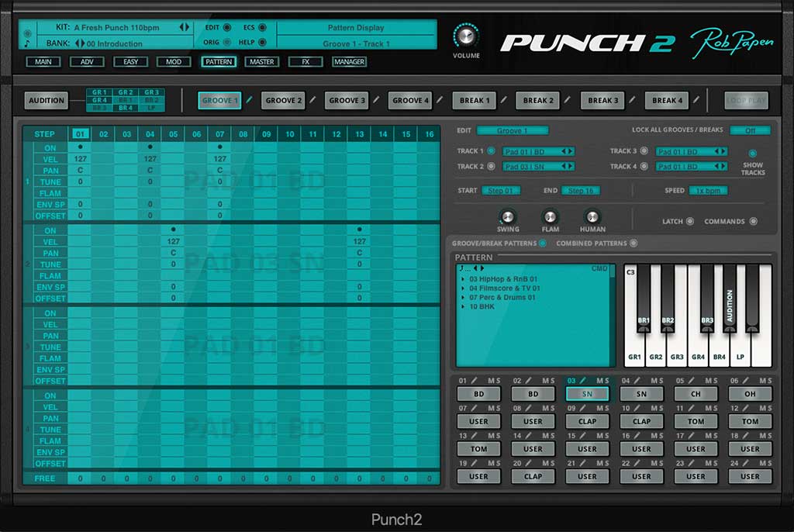Image resolution: width=794 pixels, height=532 pixels.
Task: Click the kit previous/next arrows in display
Action: tap(184, 27)
